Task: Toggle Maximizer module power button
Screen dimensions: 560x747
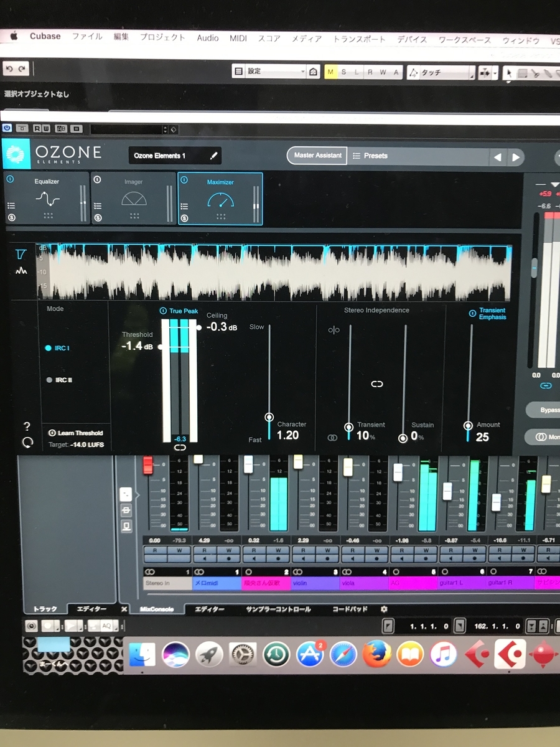Action: click(x=184, y=179)
